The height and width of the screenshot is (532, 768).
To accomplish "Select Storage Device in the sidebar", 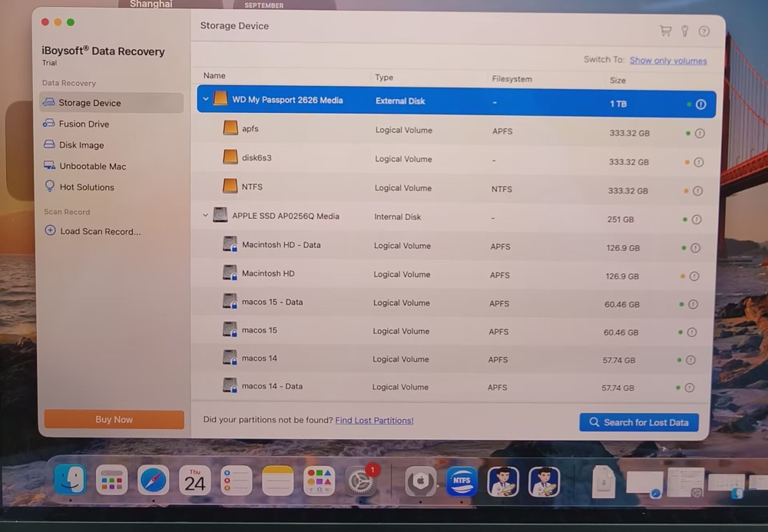I will pyautogui.click(x=111, y=103).
